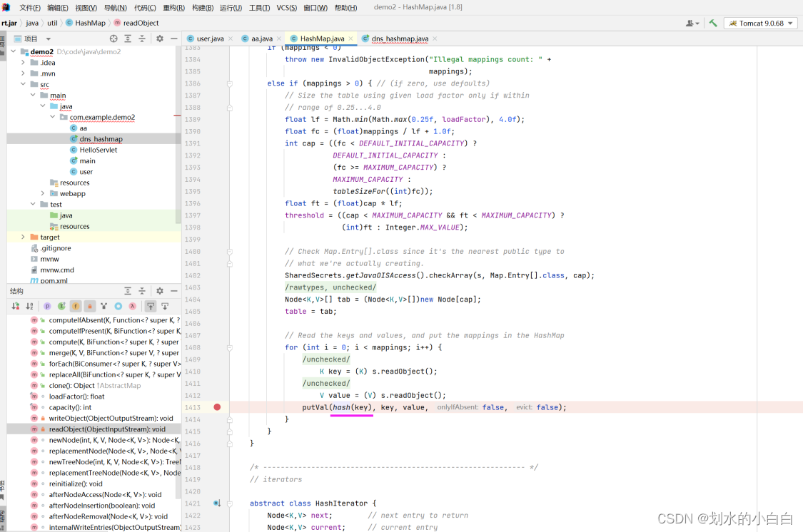Click Autoscroll from Source icon in Structure
This screenshot has height=532, width=803.
(165, 306)
